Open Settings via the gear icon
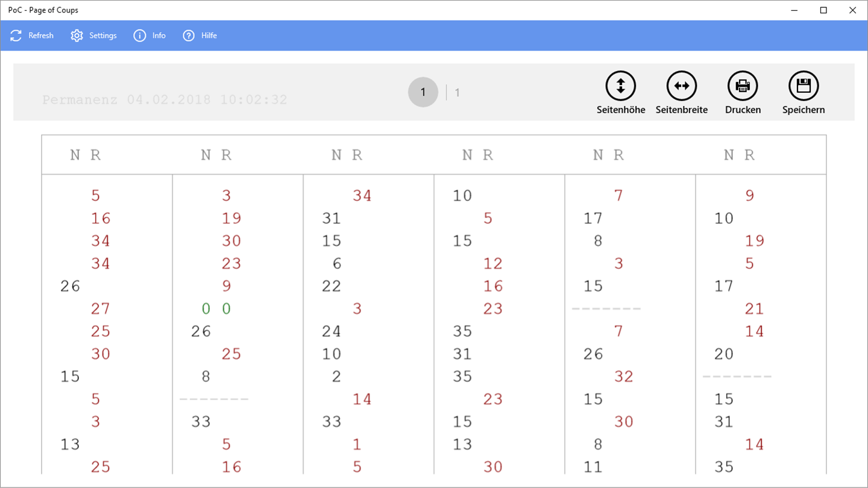This screenshot has height=488, width=868. click(77, 36)
